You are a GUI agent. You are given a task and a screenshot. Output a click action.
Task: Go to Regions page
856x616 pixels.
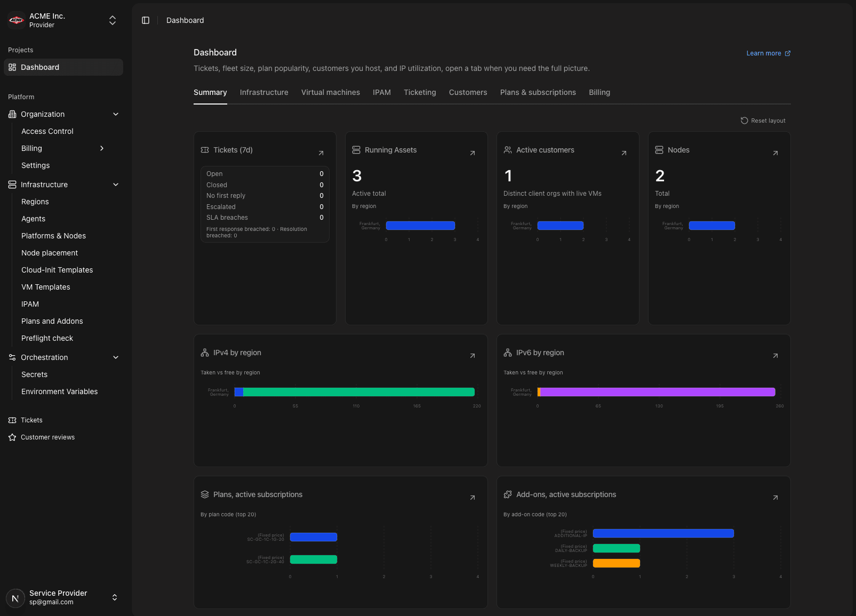click(35, 202)
